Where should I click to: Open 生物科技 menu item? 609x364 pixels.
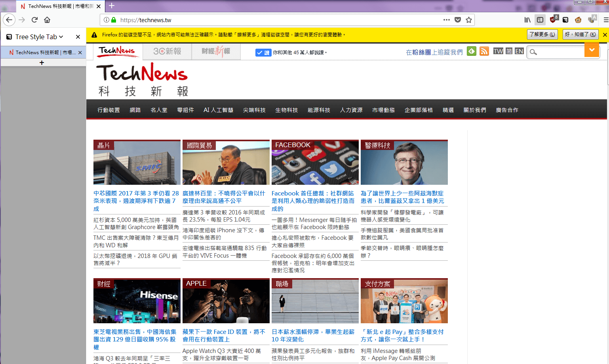[x=287, y=110]
